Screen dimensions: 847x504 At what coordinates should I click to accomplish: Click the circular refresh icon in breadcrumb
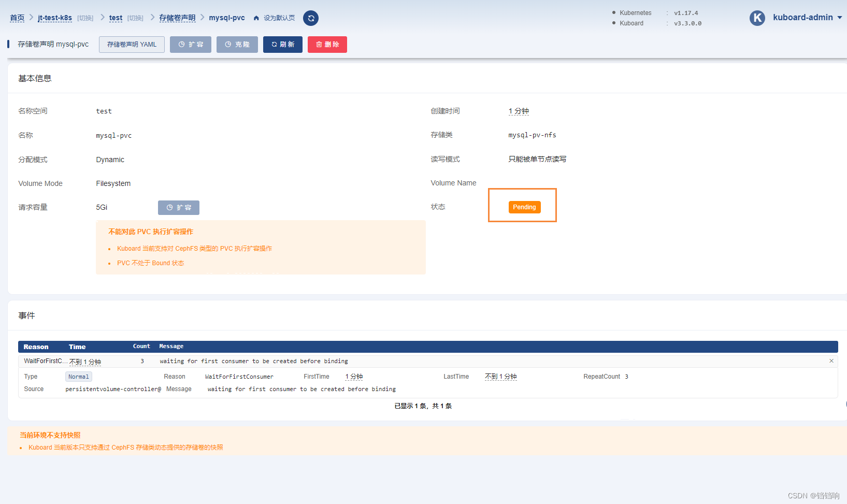click(311, 18)
